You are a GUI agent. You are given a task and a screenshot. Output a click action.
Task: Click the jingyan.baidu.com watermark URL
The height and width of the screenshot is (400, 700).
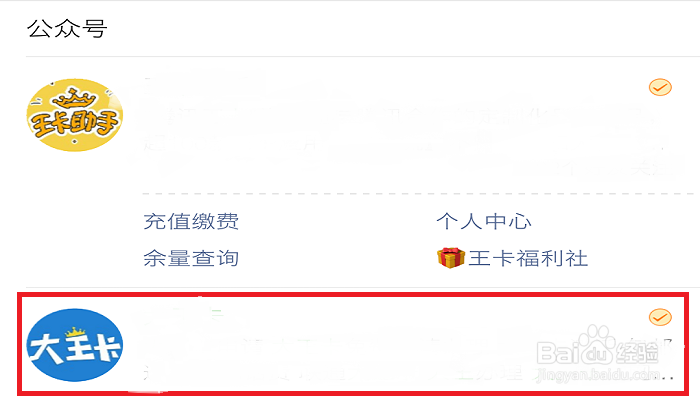598,374
